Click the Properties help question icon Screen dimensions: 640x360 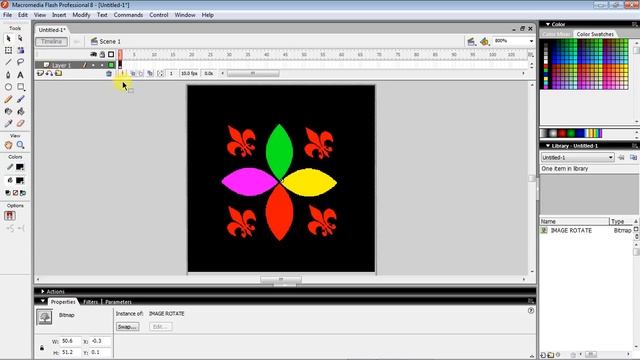(x=531, y=311)
